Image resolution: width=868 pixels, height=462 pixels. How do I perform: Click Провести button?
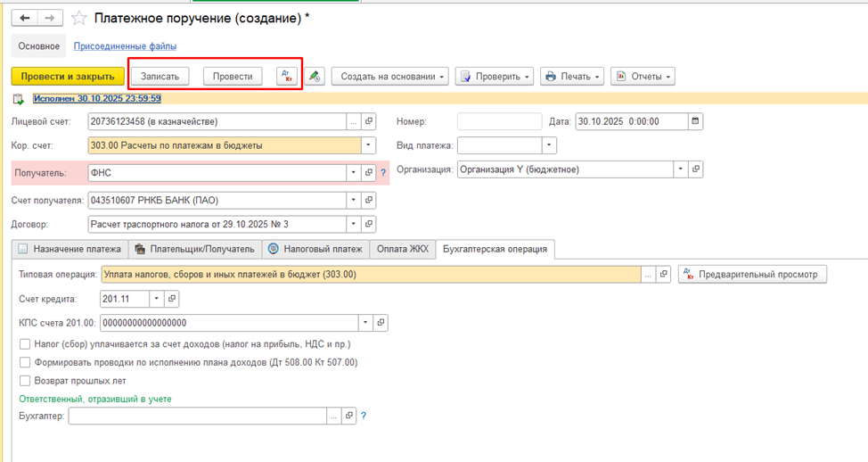(x=233, y=77)
